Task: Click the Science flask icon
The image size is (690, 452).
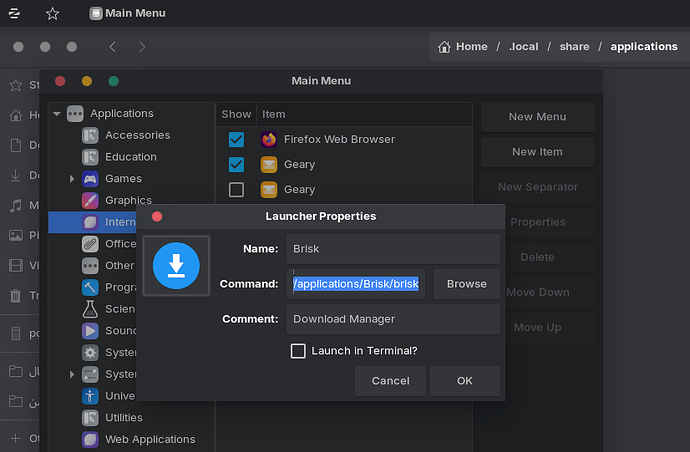Action: [90, 309]
